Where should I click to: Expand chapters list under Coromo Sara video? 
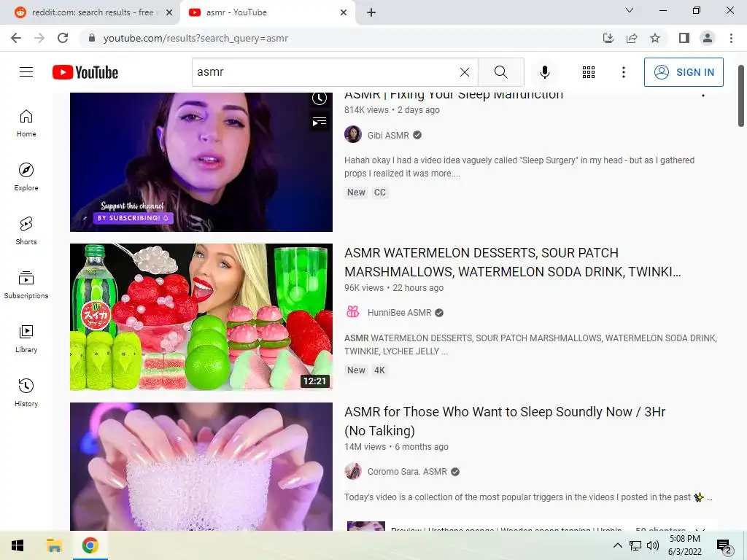[700, 529]
